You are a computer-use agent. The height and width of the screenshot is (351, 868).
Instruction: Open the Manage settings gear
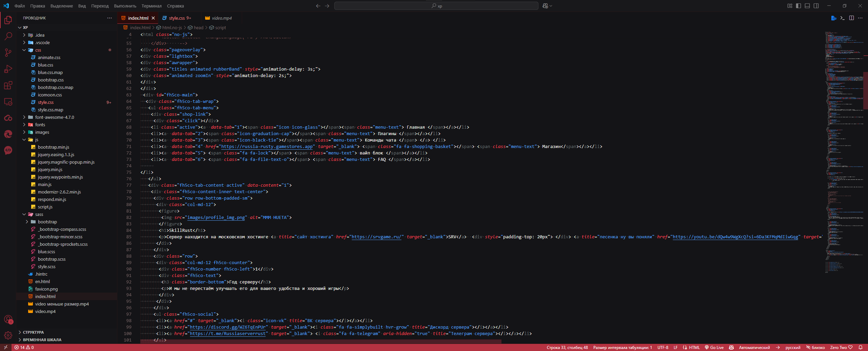(x=8, y=335)
